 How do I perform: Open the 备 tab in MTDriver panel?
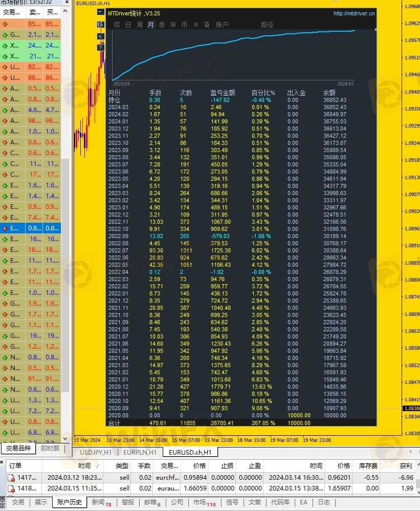207,25
